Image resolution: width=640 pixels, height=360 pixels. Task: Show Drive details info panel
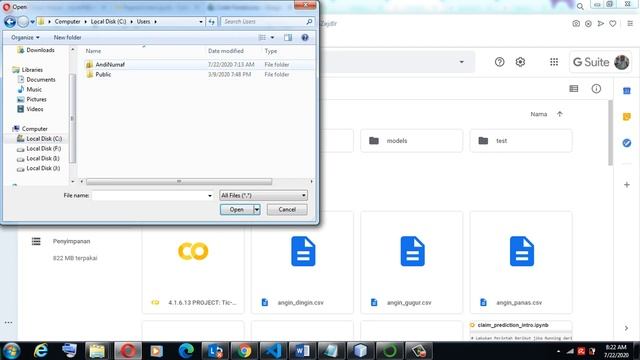(596, 89)
